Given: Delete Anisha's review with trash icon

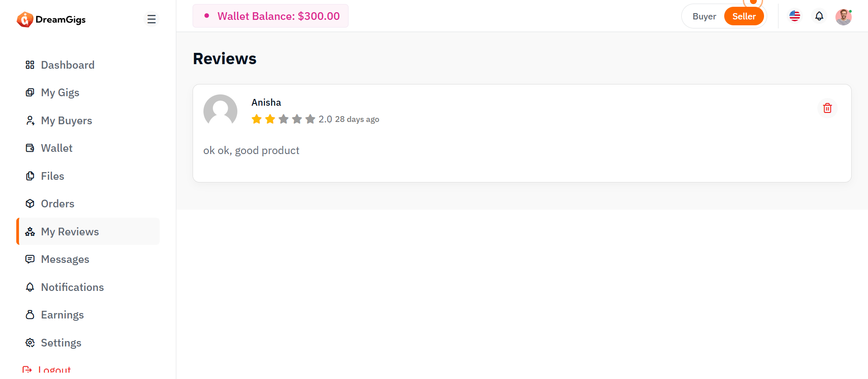Looking at the screenshot, I should [827, 108].
